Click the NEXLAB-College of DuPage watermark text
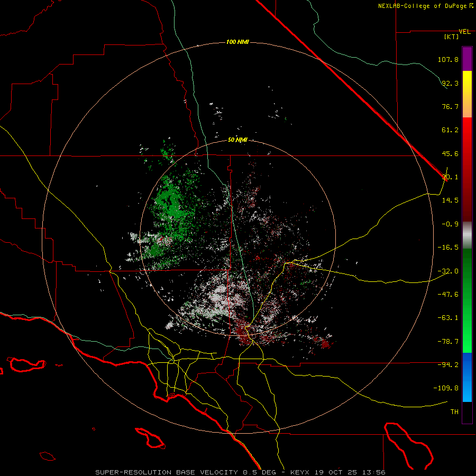This screenshot has height=476, width=476. click(425, 6)
